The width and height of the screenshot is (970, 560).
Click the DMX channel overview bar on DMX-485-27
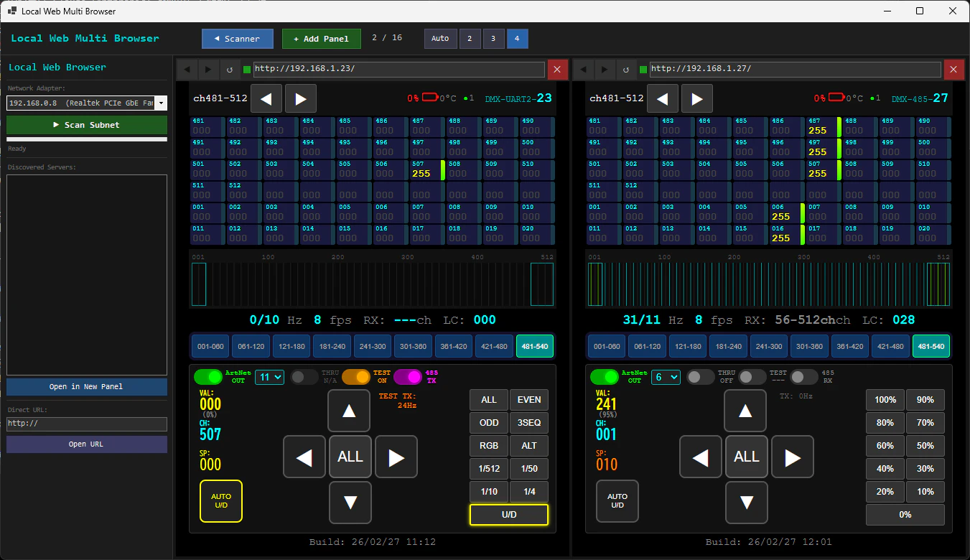[769, 279]
